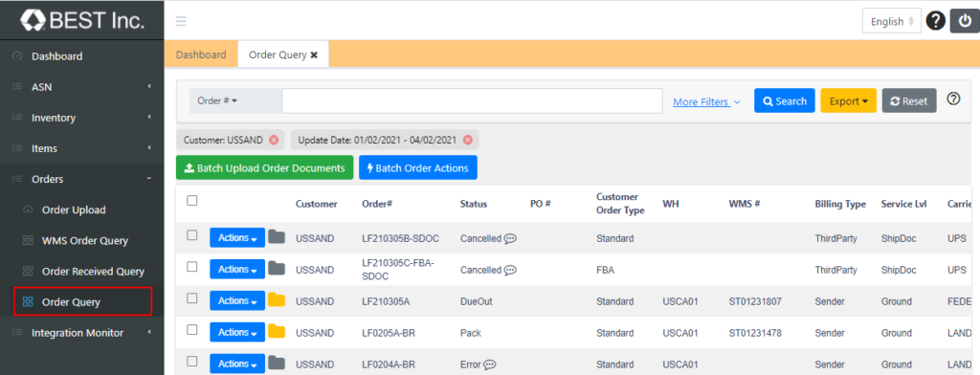Screen dimensions: 980x375
Task: Open Actions dropdown for LF210305B-SDOC
Action: (237, 237)
